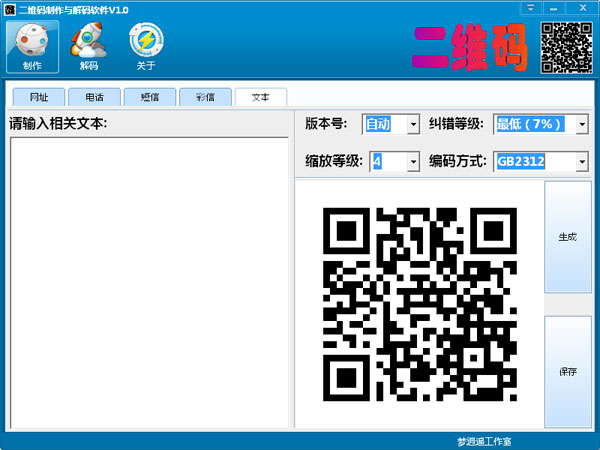Click the 请输入相关文本 label
600x450 pixels.
tap(58, 124)
